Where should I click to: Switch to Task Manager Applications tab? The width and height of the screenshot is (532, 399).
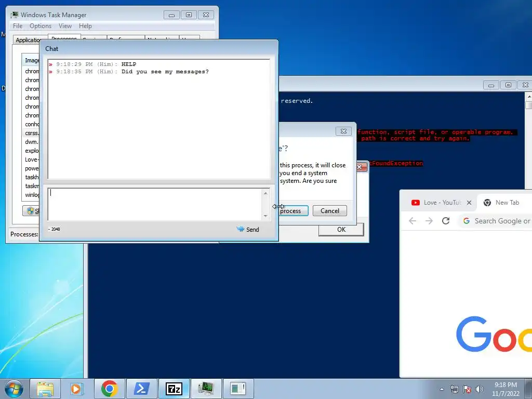[x=27, y=40]
